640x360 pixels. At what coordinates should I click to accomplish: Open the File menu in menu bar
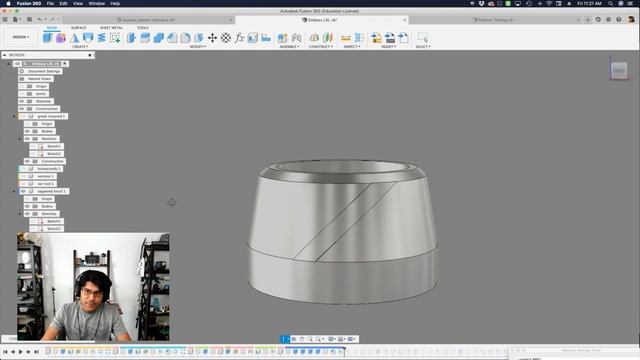[x=50, y=3]
